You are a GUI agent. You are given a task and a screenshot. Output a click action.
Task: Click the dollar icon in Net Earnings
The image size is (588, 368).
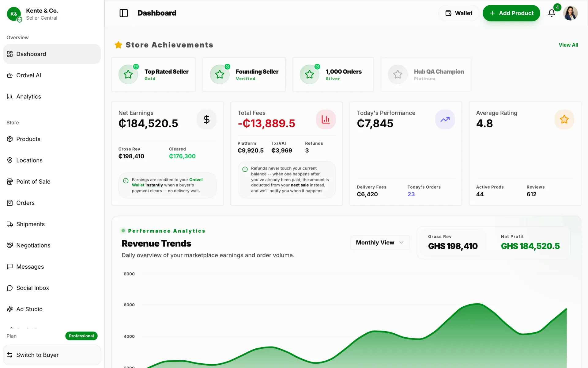pos(206,119)
